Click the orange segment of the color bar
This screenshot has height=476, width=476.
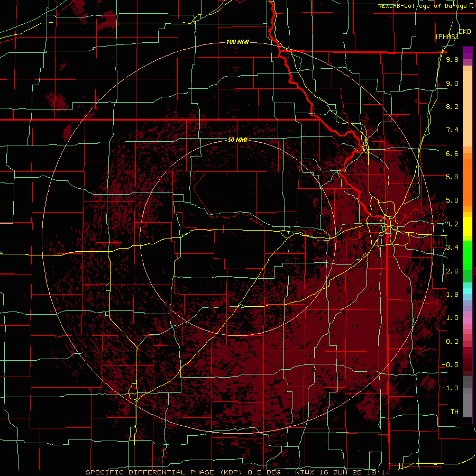467,183
